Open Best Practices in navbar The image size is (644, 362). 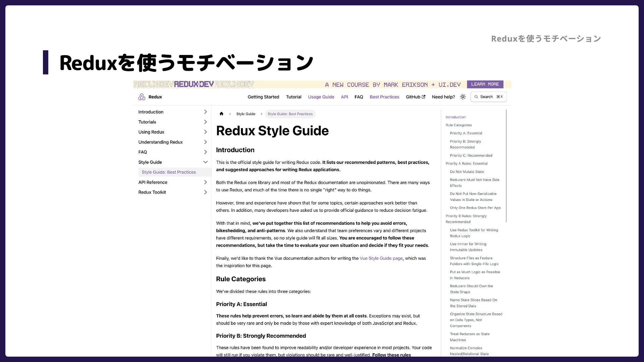(384, 97)
